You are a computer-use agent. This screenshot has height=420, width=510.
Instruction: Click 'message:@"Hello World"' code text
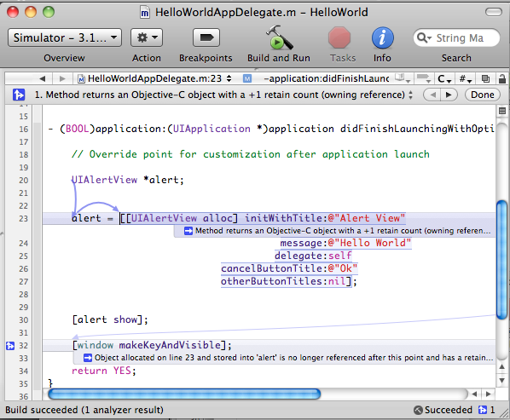(x=345, y=243)
